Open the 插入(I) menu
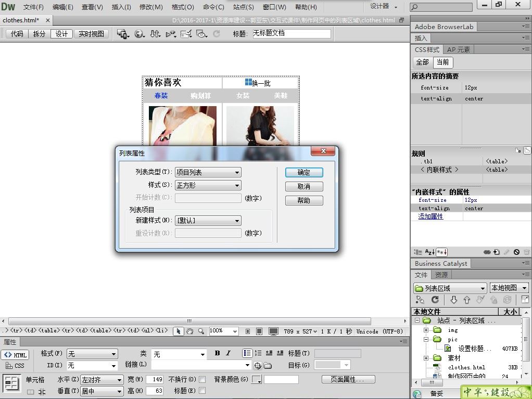This screenshot has height=399, width=532. 121,7
